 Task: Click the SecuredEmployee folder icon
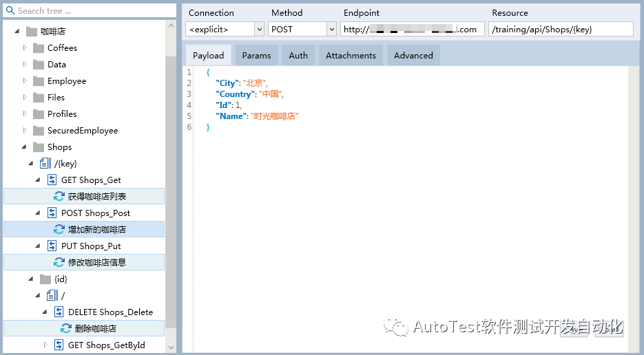(x=39, y=131)
